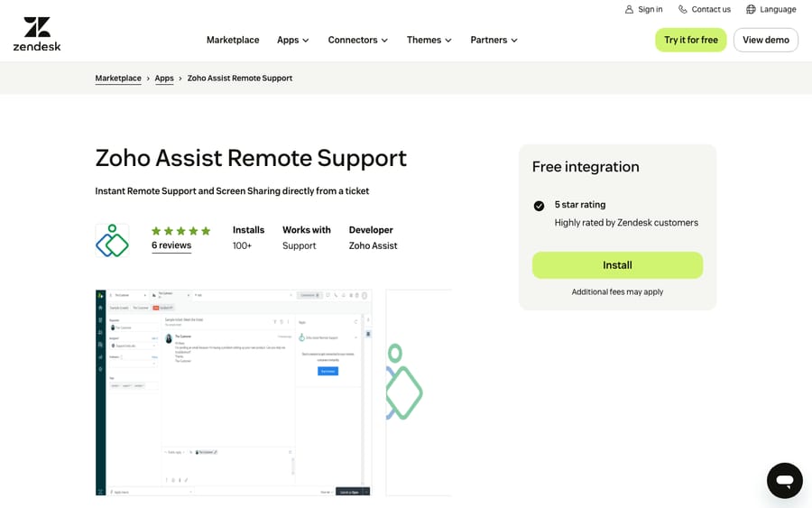Open the Contact us link
Screen dimensions: 812x508
[x=711, y=9]
